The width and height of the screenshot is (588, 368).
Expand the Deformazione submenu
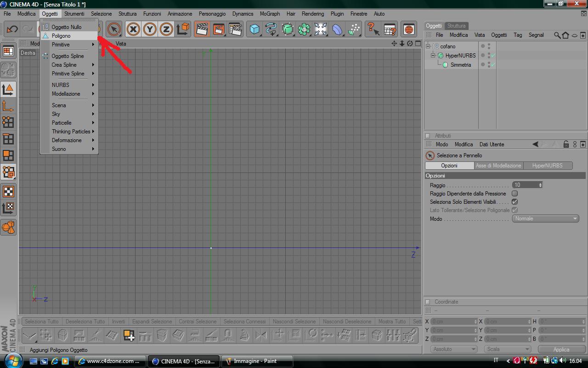click(x=69, y=140)
